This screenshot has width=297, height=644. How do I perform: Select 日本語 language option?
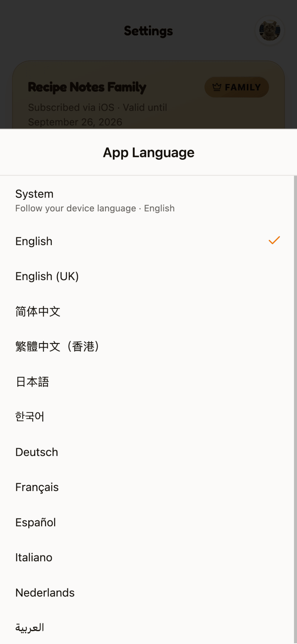click(x=147, y=382)
